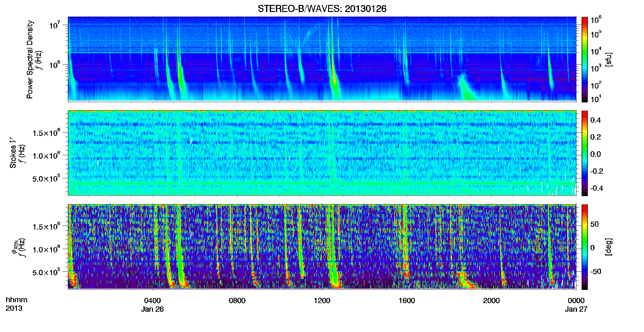The image size is (644, 332).
Task: Select the [deg] unit label
Action: 609,247
